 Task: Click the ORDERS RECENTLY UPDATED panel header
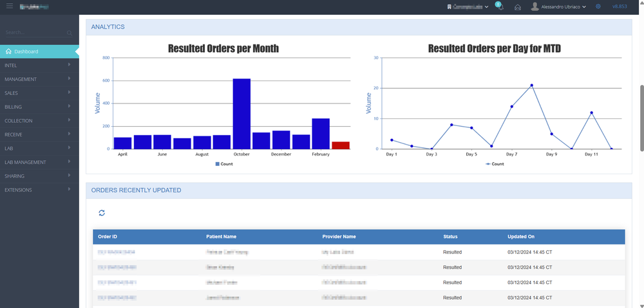tap(359, 190)
